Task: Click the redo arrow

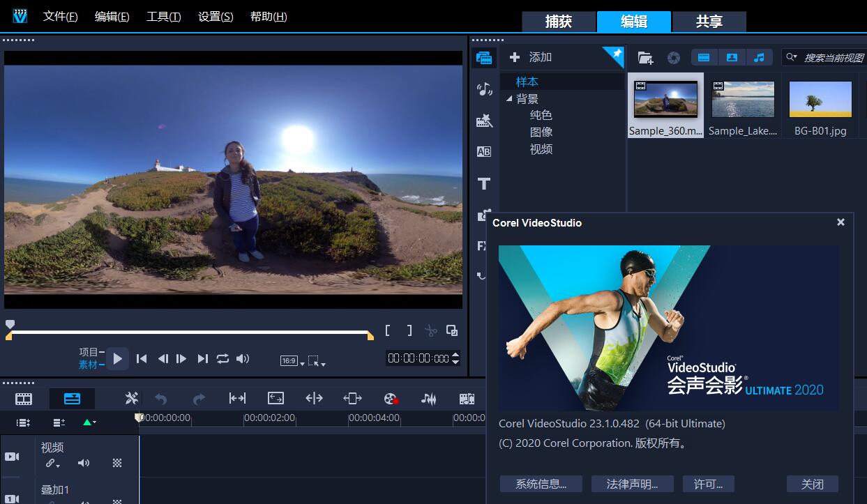Action: pos(199,399)
